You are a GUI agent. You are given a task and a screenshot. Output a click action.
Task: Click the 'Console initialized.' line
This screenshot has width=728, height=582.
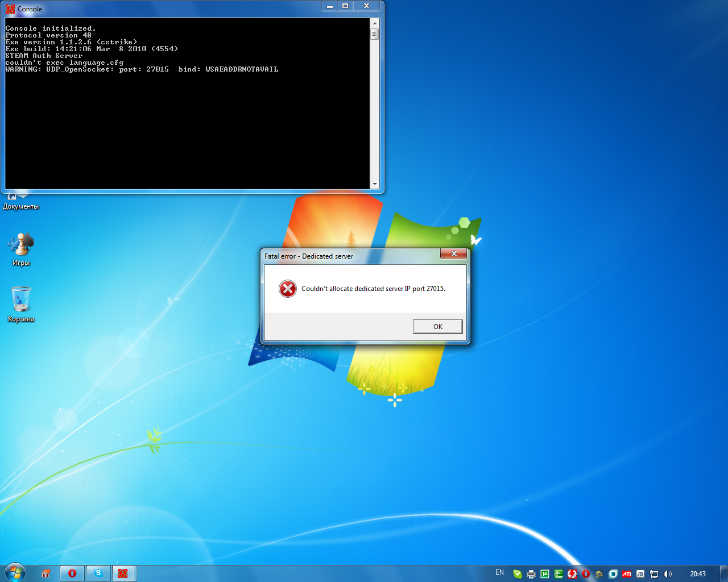pyautogui.click(x=51, y=28)
